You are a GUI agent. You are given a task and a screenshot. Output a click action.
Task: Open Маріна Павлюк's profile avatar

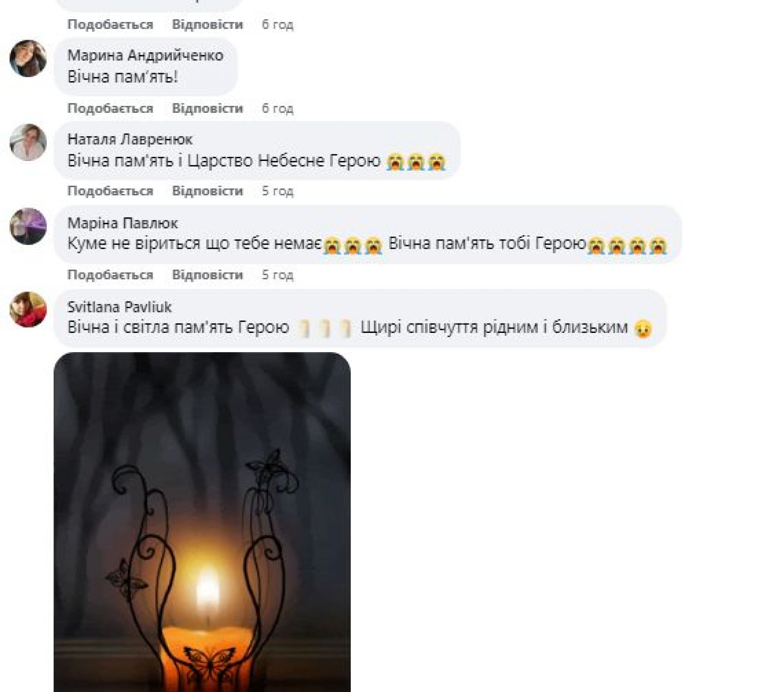(x=28, y=226)
